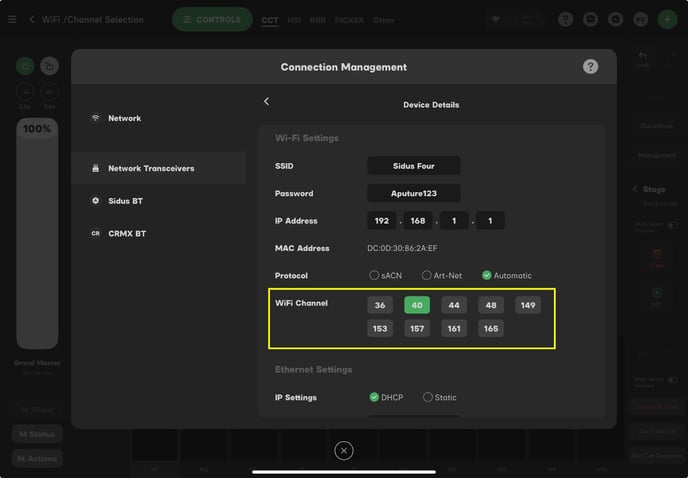This screenshot has height=478, width=688.
Task: Choose WiFi channel 44
Action: pos(454,305)
